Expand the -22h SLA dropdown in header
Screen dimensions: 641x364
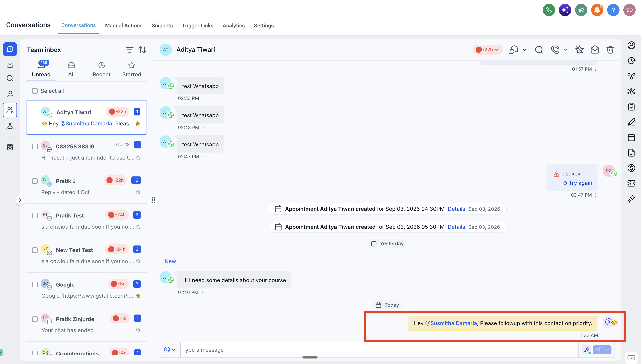487,50
